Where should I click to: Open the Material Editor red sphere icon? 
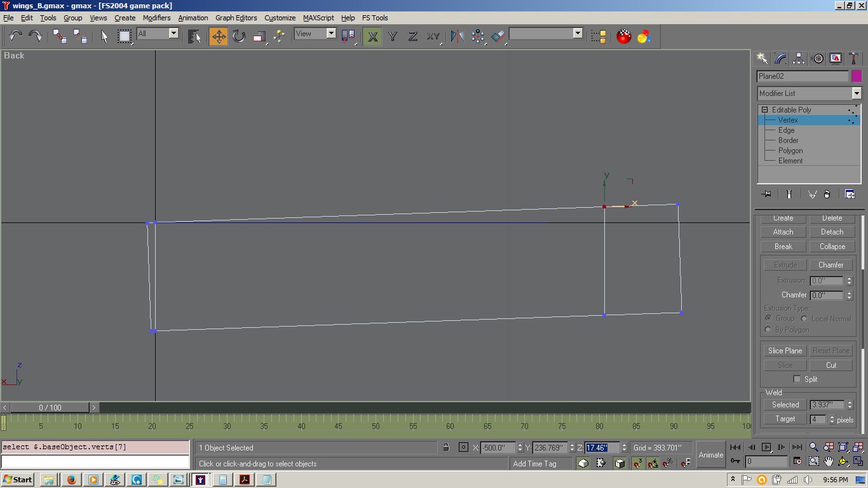[x=624, y=36]
